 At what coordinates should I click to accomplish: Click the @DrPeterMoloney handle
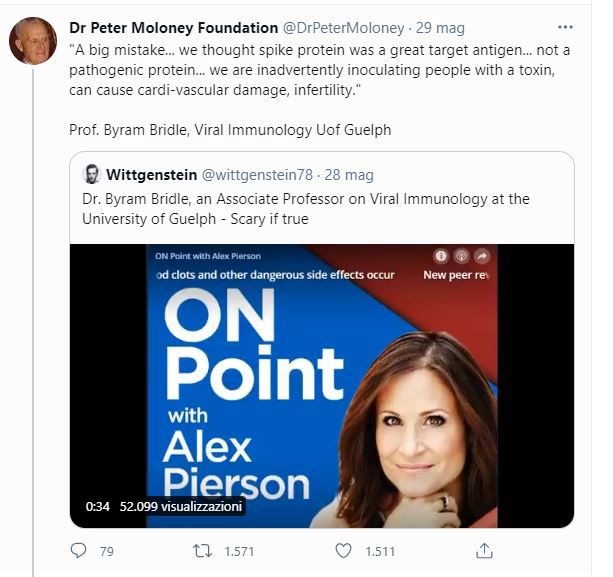click(344, 27)
